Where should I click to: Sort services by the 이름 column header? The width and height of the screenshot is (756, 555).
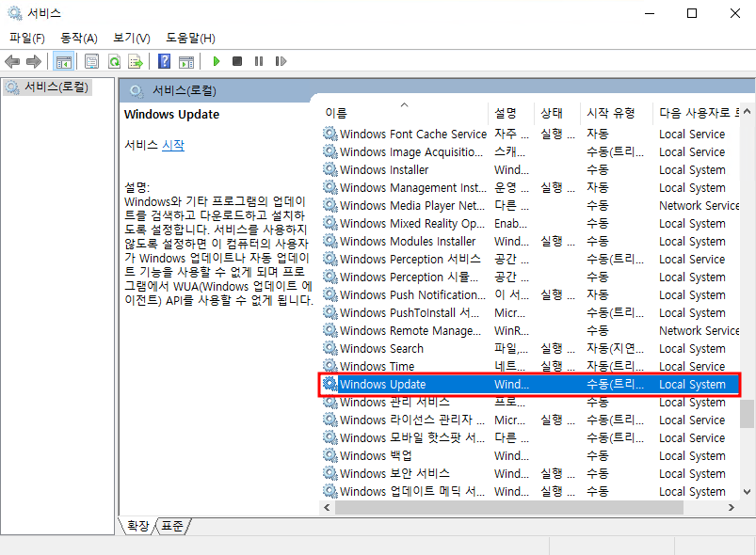[x=336, y=113]
